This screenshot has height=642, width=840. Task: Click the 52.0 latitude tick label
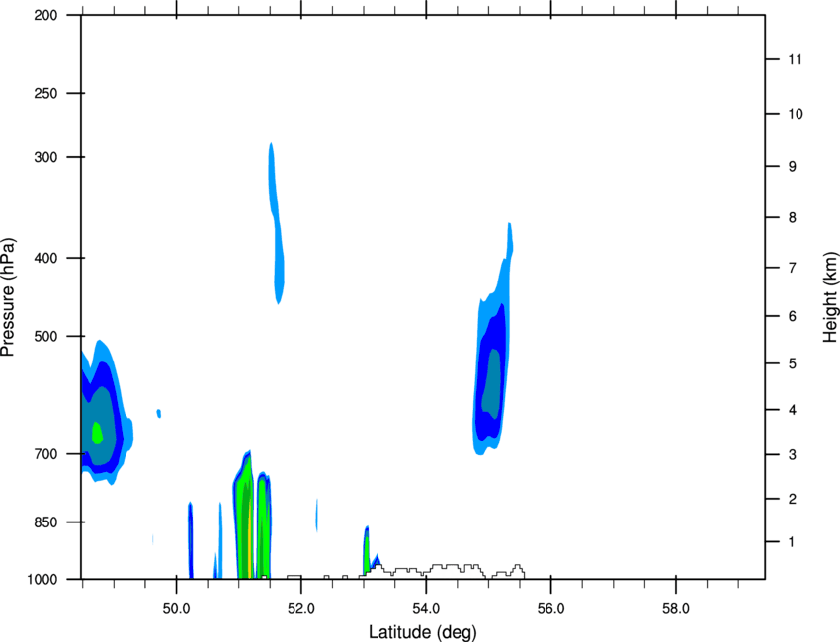click(x=301, y=609)
